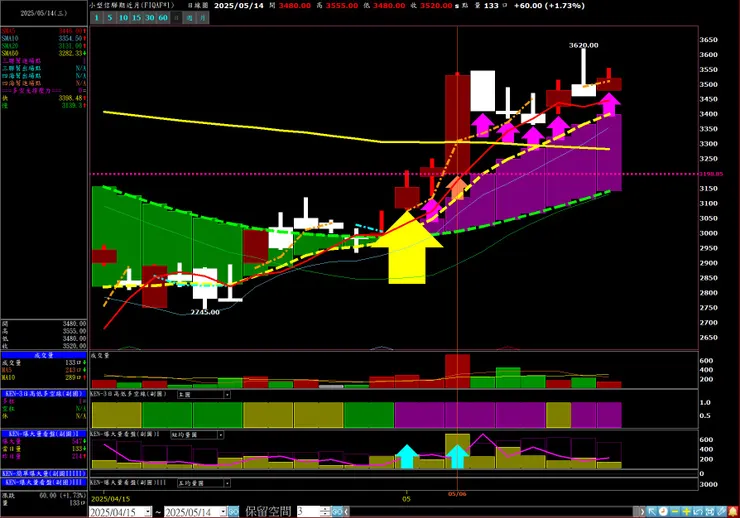Screen dimensions: 740x518
Task: Click the 05/06 marker on time axis
Action: click(457, 494)
